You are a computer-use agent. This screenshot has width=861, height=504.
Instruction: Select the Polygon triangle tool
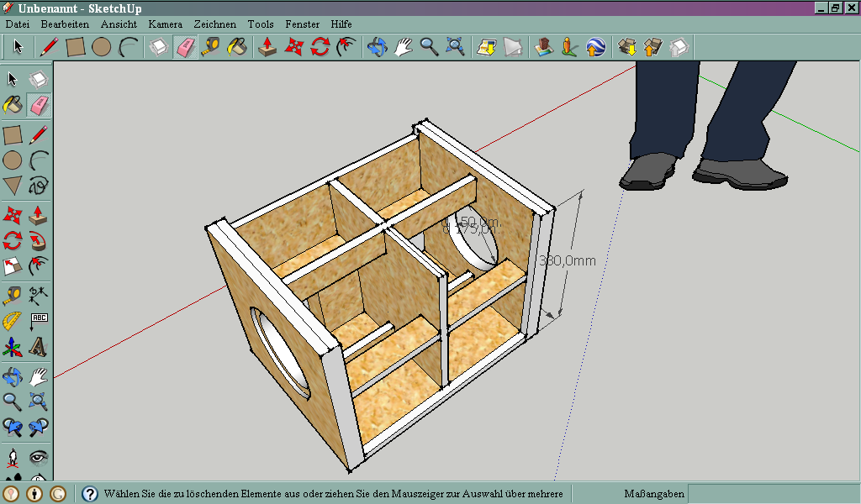click(x=13, y=186)
